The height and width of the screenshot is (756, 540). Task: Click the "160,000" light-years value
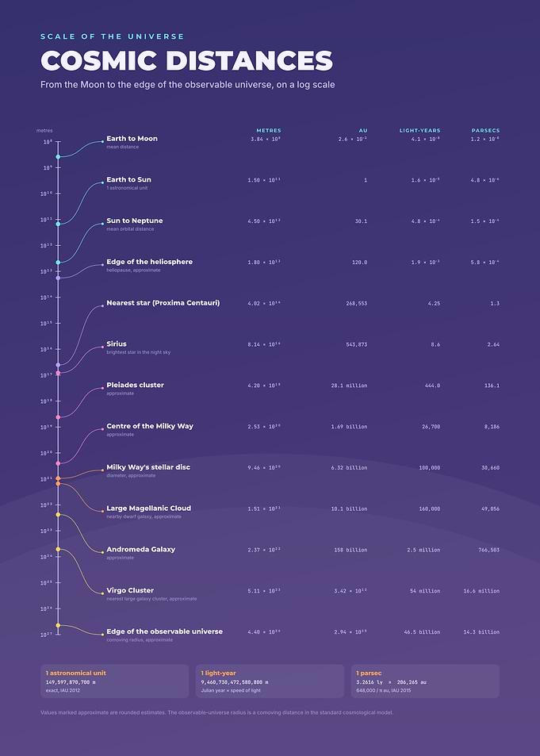(429, 508)
